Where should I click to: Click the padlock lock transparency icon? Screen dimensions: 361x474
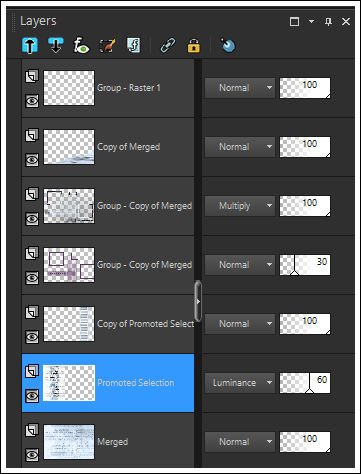194,46
